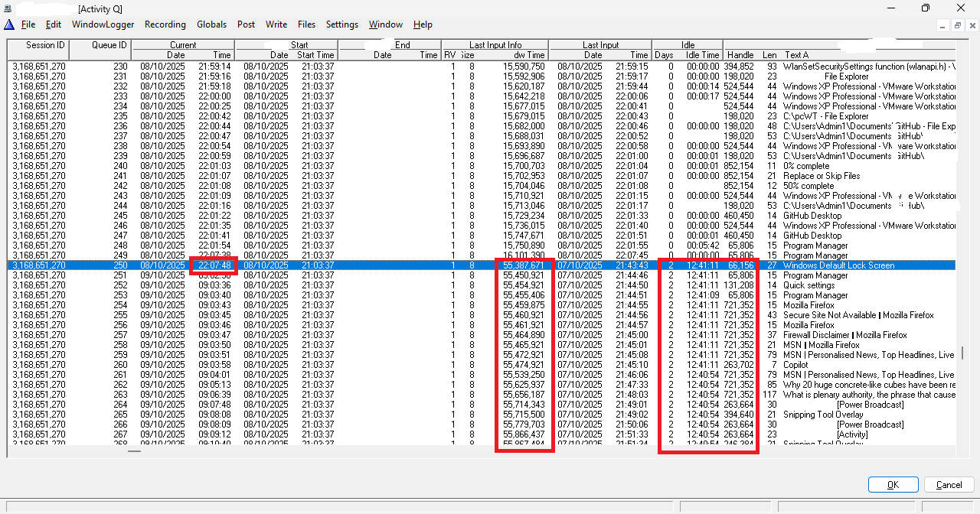980x514 pixels.
Task: Open the File menu
Action: (x=28, y=24)
